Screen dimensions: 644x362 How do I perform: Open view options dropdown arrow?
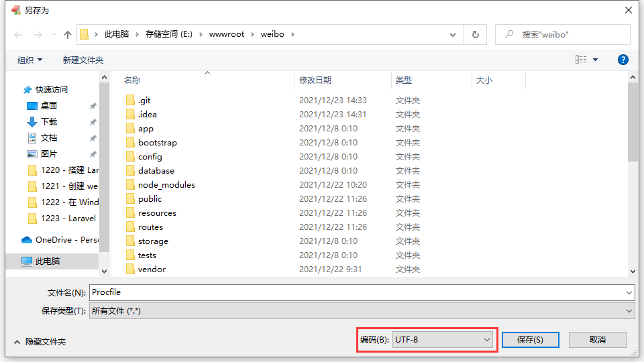(x=595, y=60)
